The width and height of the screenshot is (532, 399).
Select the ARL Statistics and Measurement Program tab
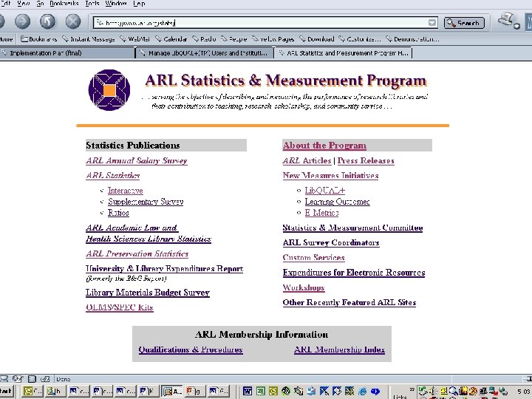344,53
